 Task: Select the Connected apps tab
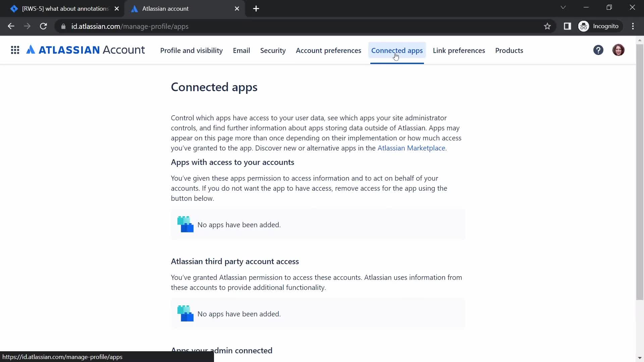coord(397,50)
